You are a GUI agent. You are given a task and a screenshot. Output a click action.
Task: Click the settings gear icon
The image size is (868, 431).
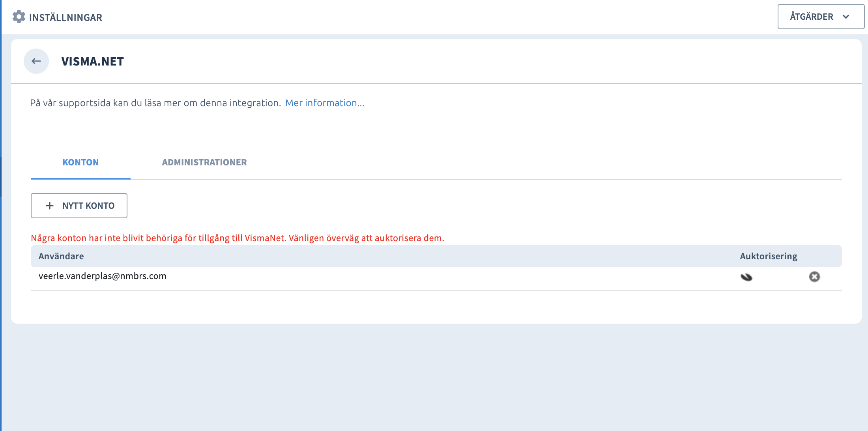click(x=19, y=17)
